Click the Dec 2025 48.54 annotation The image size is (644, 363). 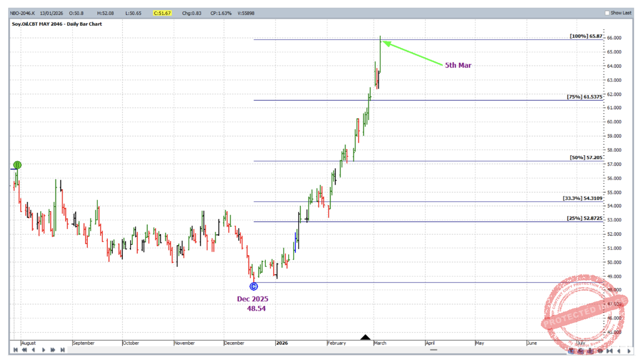(x=253, y=304)
